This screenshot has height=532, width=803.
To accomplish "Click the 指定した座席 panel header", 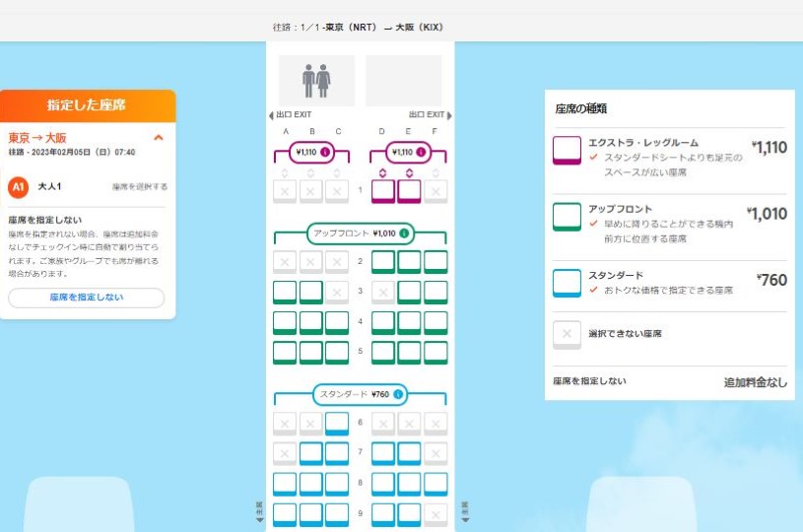I will tap(88, 105).
